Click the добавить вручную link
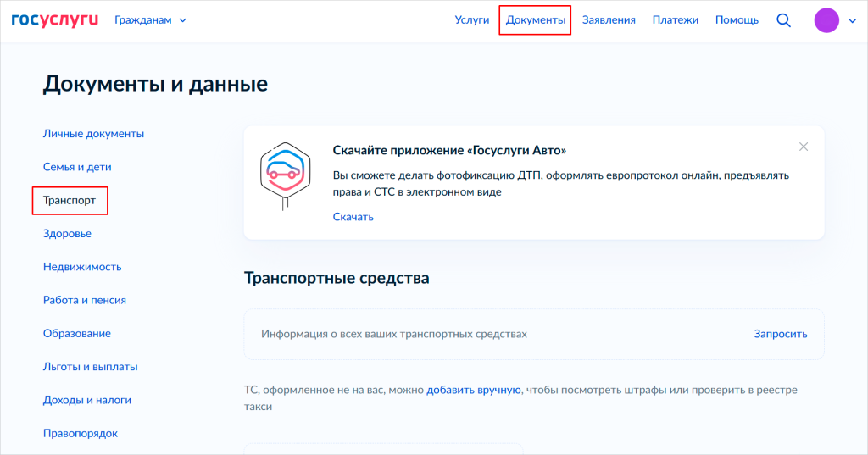 pos(473,391)
